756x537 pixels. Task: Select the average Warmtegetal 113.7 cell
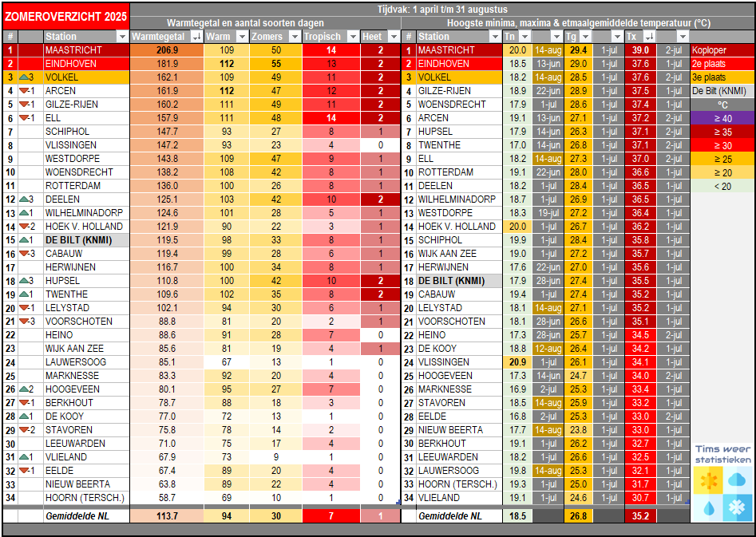pos(167,515)
